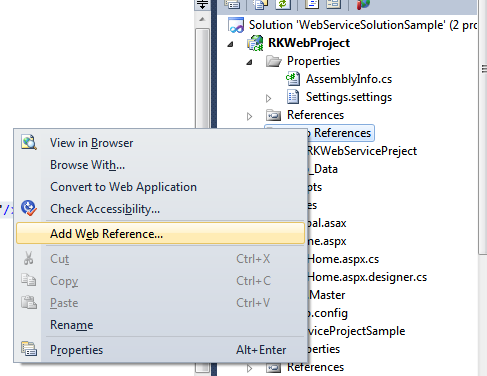This screenshot has height=376, width=487.
Task: Click the View in Browser menu icon
Action: (29, 143)
